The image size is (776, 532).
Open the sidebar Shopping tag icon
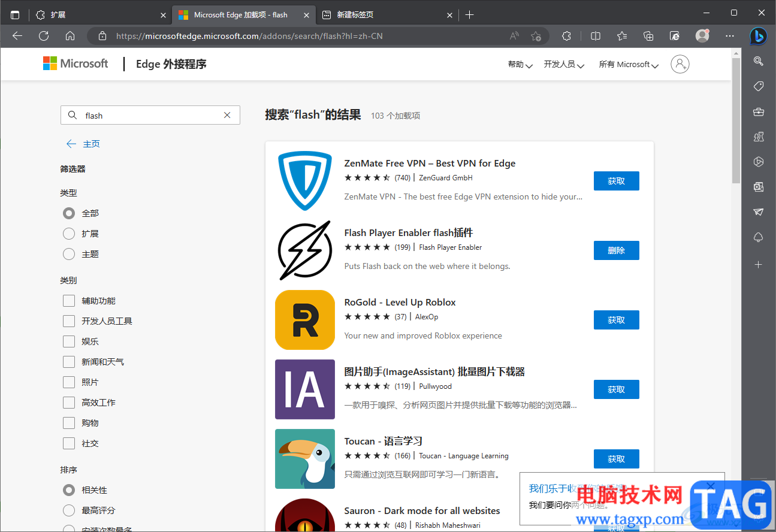(758, 86)
